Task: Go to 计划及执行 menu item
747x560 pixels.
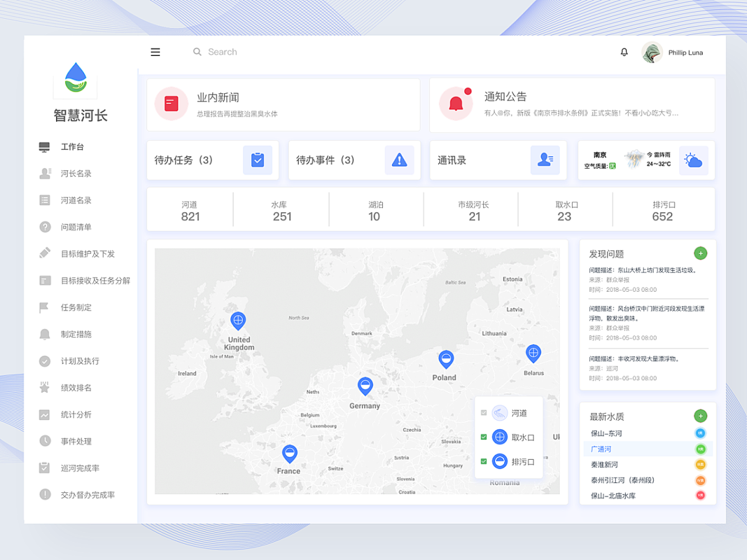Action: pos(81,361)
